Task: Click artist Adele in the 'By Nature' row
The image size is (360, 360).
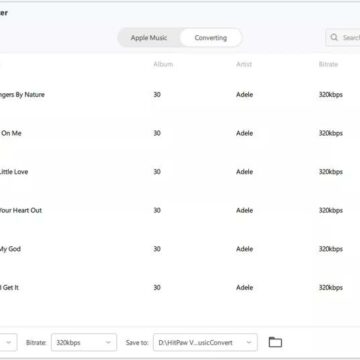Action: (x=245, y=94)
